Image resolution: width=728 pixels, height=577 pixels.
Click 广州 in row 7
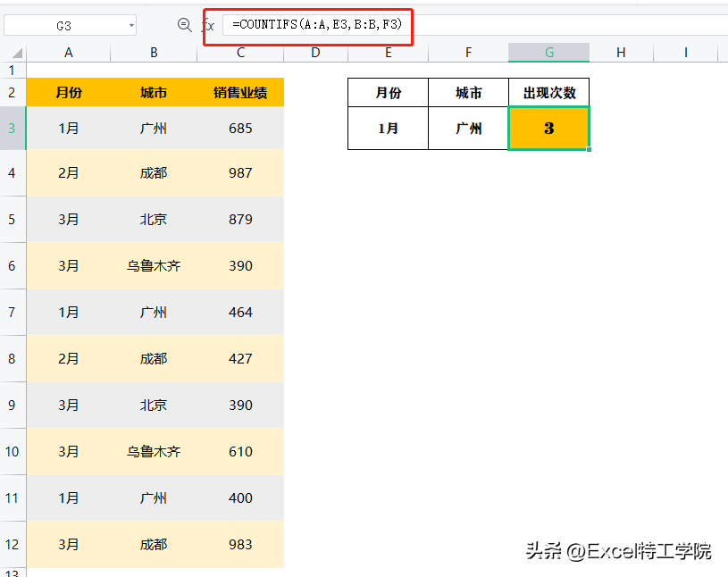coord(154,312)
